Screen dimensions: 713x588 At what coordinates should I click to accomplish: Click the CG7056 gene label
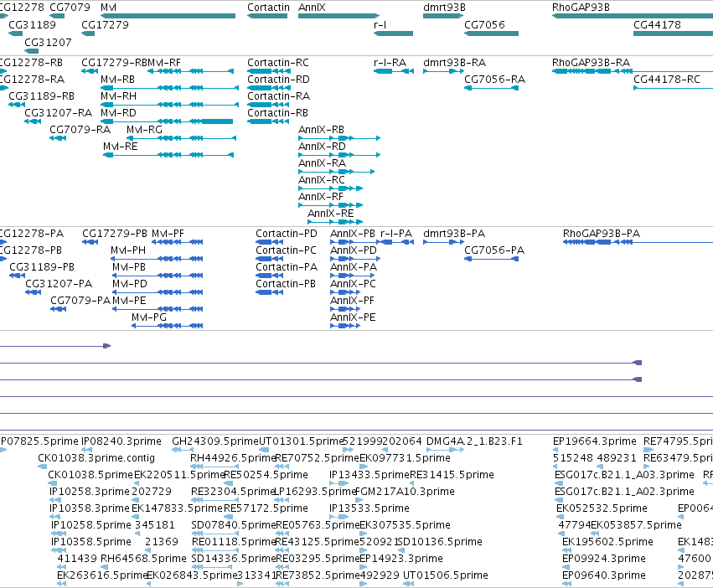pos(485,24)
